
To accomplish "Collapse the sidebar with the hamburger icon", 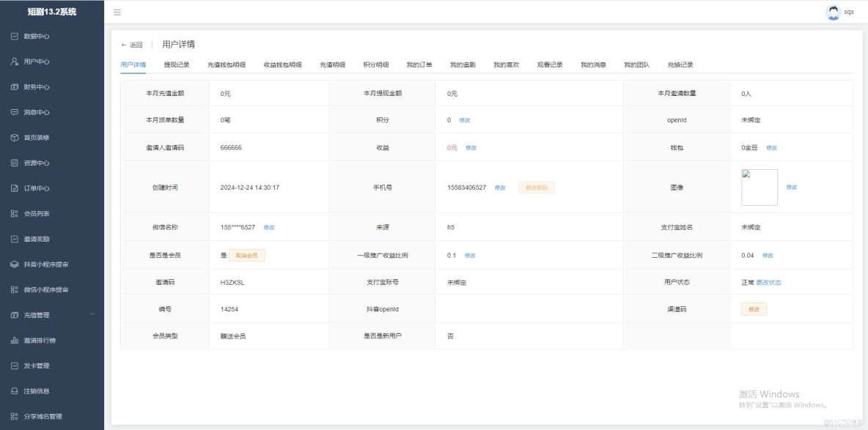I will tap(117, 12).
